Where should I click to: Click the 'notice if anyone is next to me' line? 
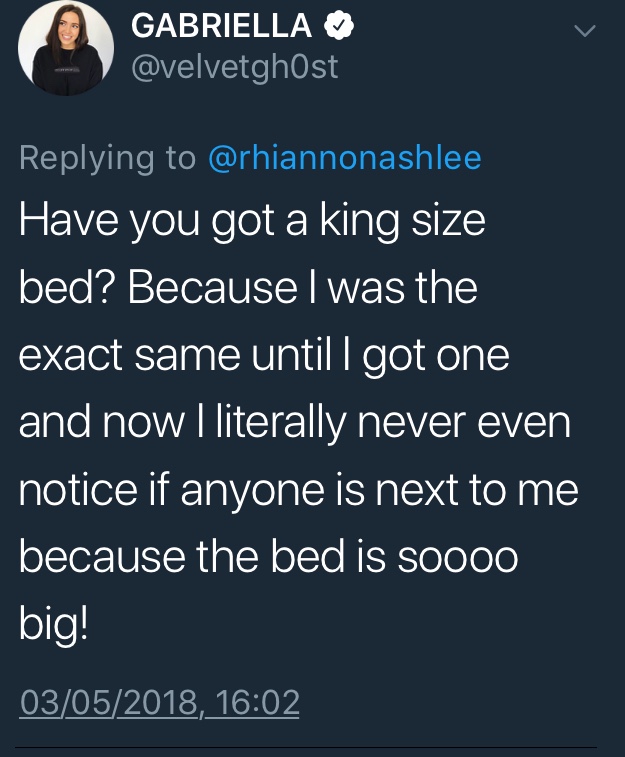(298, 492)
